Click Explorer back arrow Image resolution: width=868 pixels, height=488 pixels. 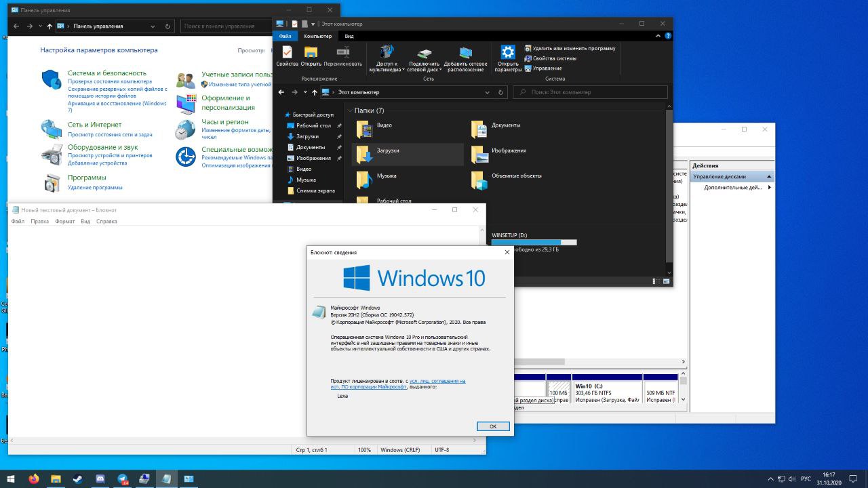click(281, 92)
